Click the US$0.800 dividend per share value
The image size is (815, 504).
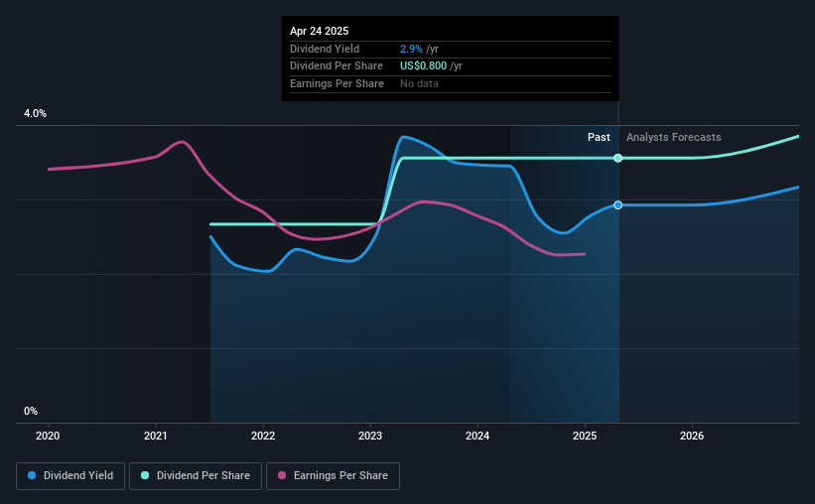(x=423, y=66)
